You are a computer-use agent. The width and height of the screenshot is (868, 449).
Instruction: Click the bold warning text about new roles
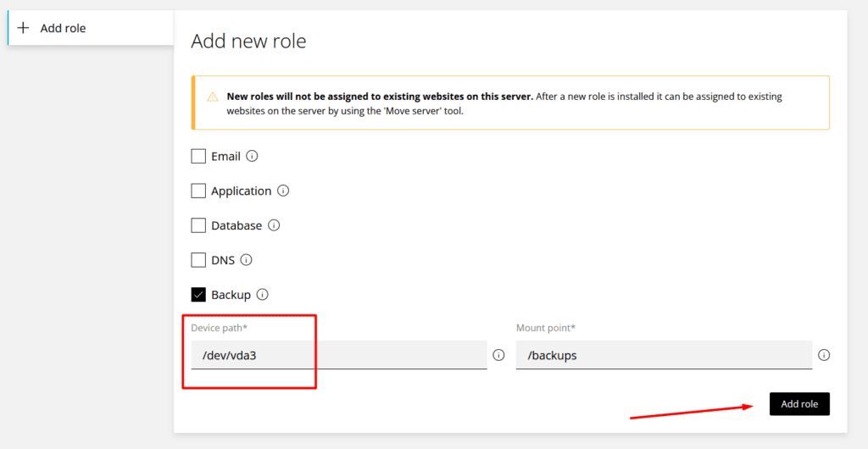(380, 97)
